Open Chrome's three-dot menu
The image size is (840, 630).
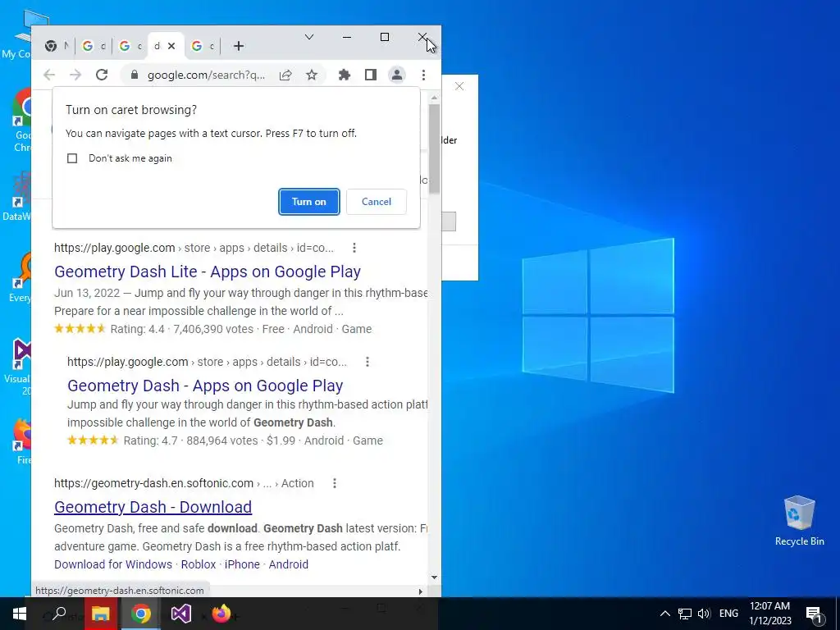coord(424,75)
